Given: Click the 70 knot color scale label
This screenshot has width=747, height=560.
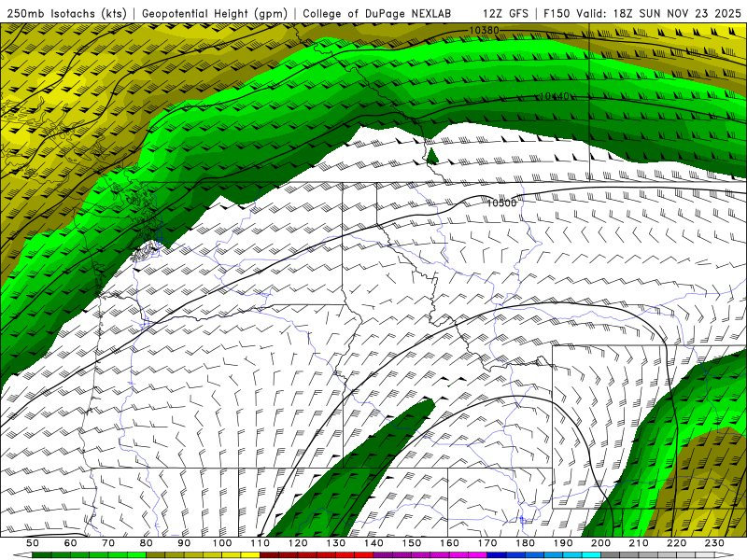Looking at the screenshot, I should click(108, 543).
